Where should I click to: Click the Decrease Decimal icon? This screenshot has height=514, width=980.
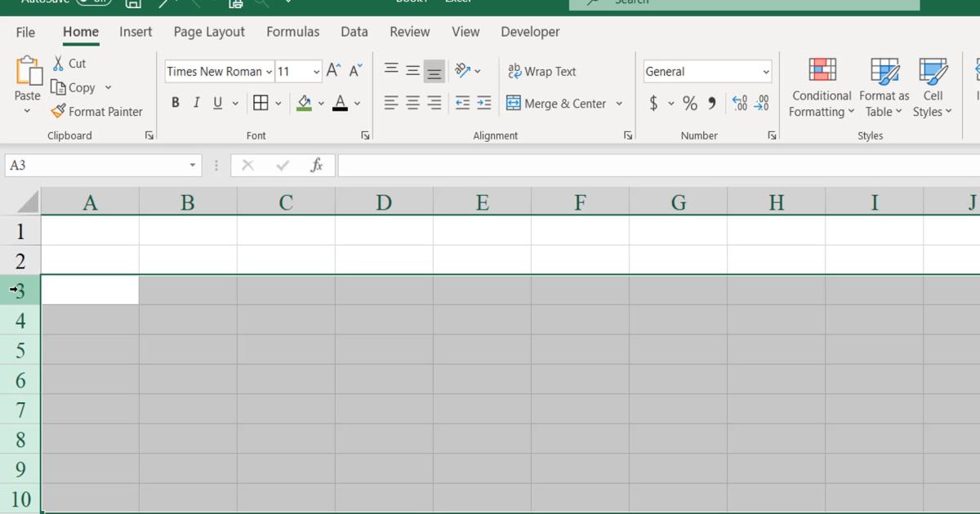[x=762, y=103]
